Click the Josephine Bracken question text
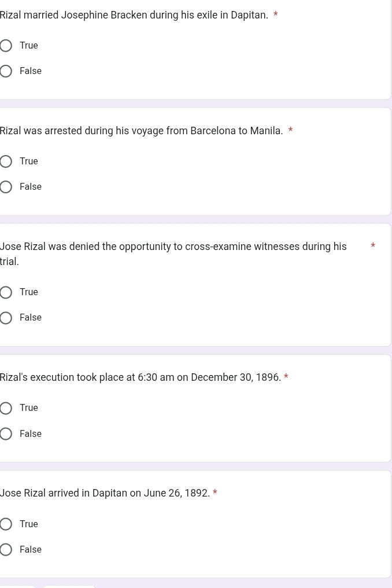The width and height of the screenshot is (392, 588). click(134, 15)
